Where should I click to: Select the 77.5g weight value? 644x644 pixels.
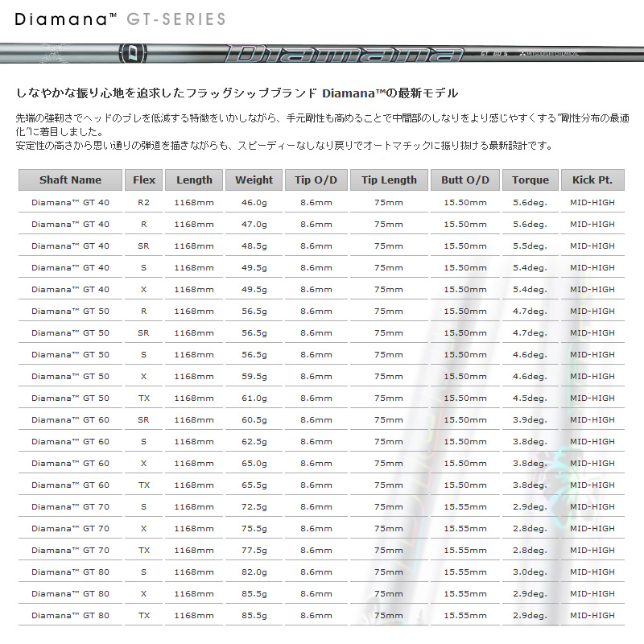point(254,551)
